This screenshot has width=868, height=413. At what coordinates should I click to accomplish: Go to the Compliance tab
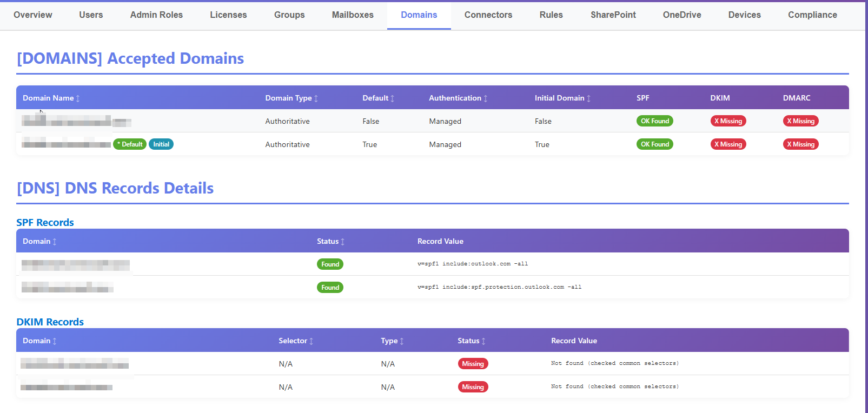tap(812, 15)
